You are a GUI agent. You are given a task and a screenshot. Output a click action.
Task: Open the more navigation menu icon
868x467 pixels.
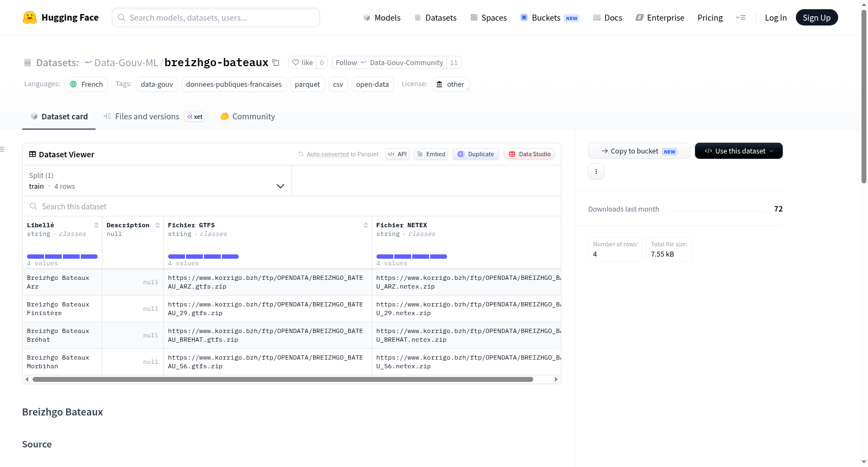[741, 17]
